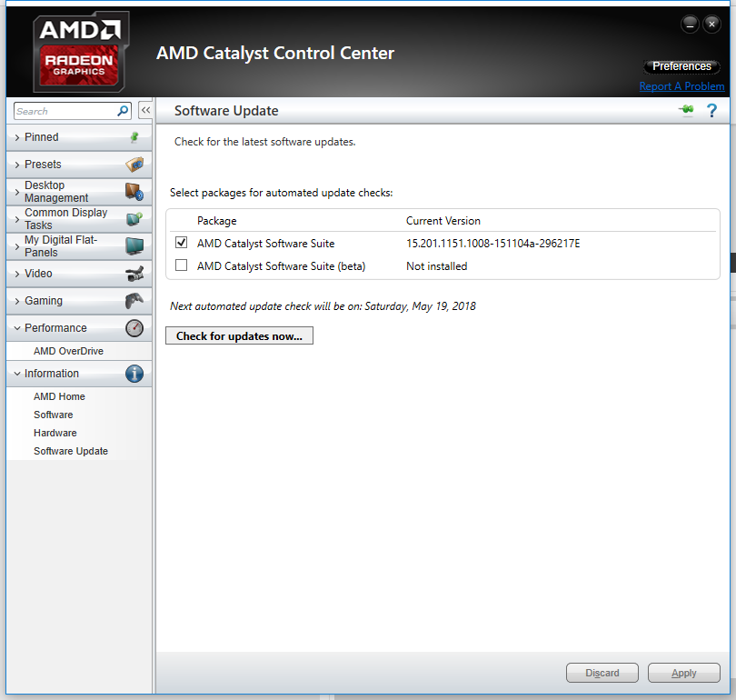Close the Catalyst Control Center window

coord(711,24)
